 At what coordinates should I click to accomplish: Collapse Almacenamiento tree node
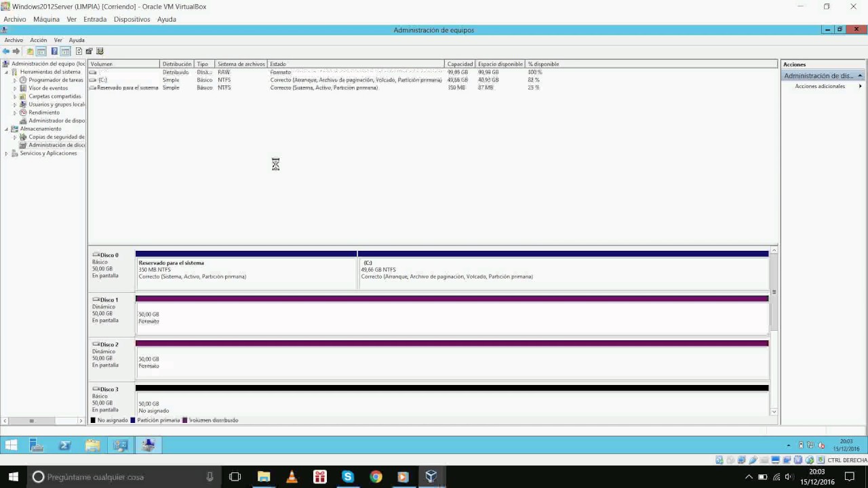[7, 129]
